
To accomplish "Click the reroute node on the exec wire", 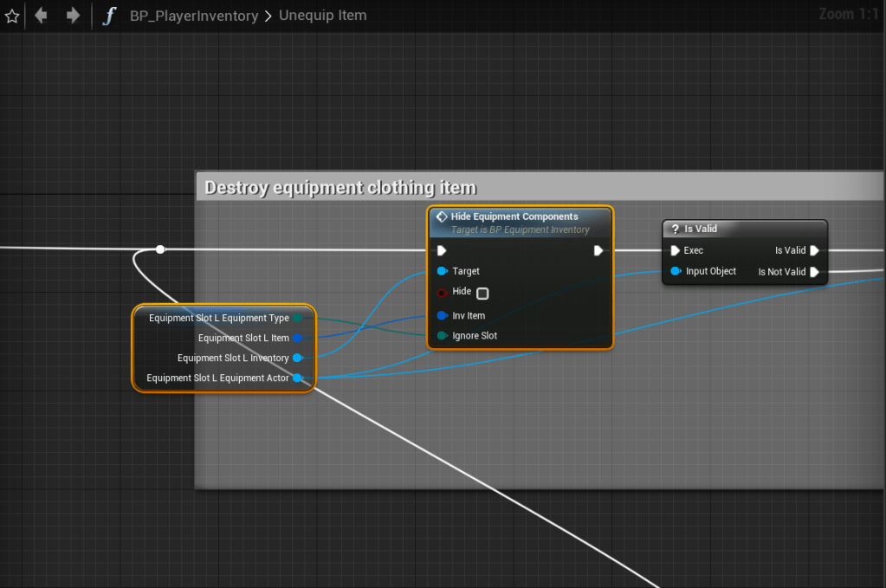I will tap(160, 249).
